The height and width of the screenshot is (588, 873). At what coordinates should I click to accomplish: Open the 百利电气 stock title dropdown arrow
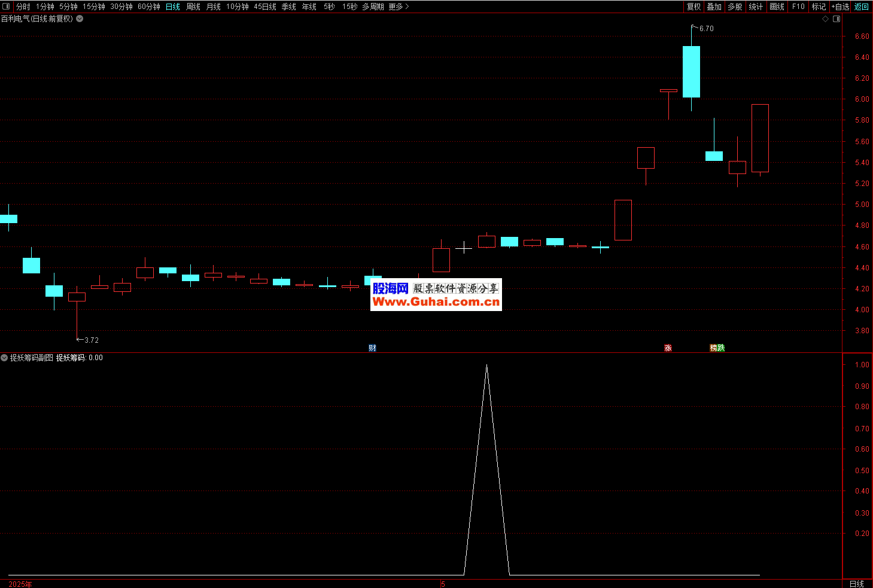[x=80, y=19]
